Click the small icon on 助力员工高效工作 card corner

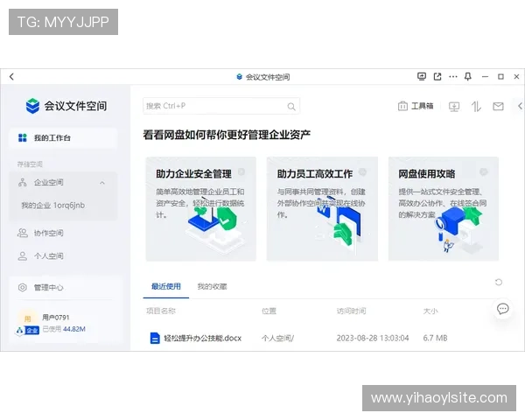click(362, 171)
